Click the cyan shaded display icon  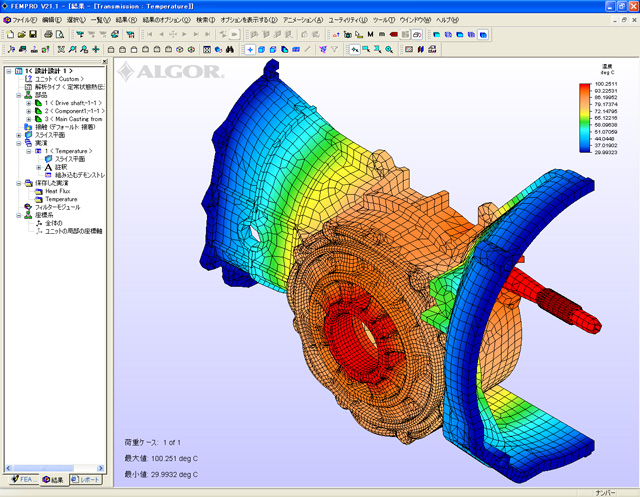(x=436, y=35)
